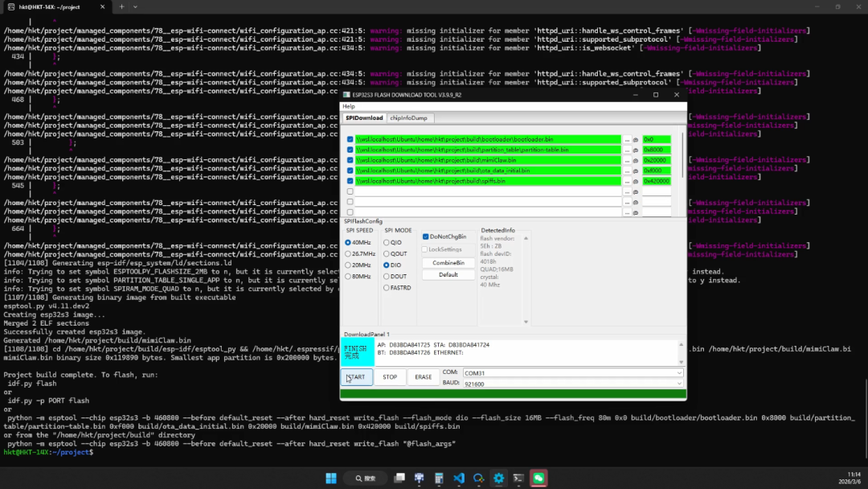
Task: Click the terminal tab icon for hkt@HKT-14X
Action: (11, 6)
